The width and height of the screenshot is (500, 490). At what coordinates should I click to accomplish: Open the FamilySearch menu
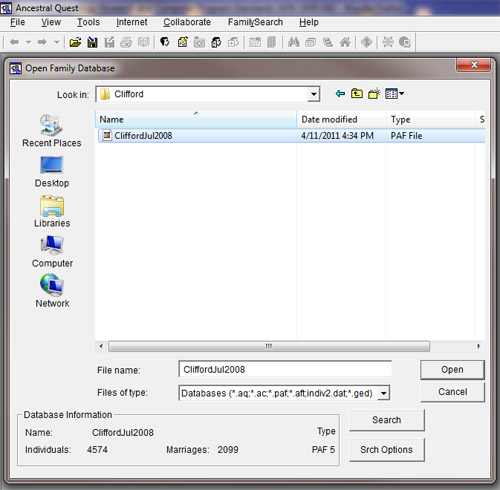(x=255, y=22)
